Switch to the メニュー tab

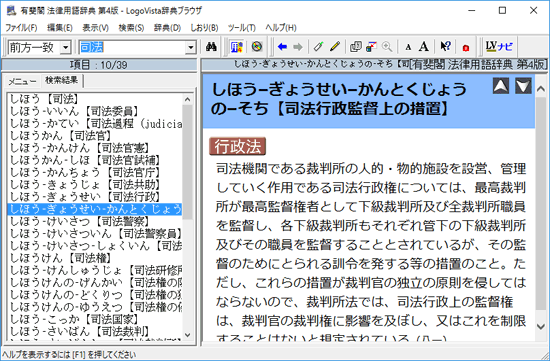tap(22, 81)
